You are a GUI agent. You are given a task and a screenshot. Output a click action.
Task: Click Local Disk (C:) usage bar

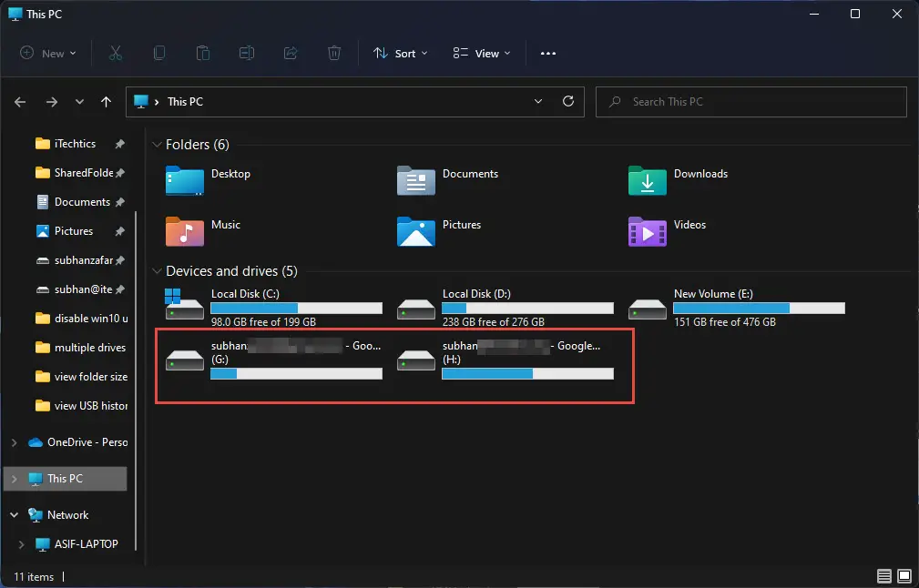pyautogui.click(x=297, y=308)
